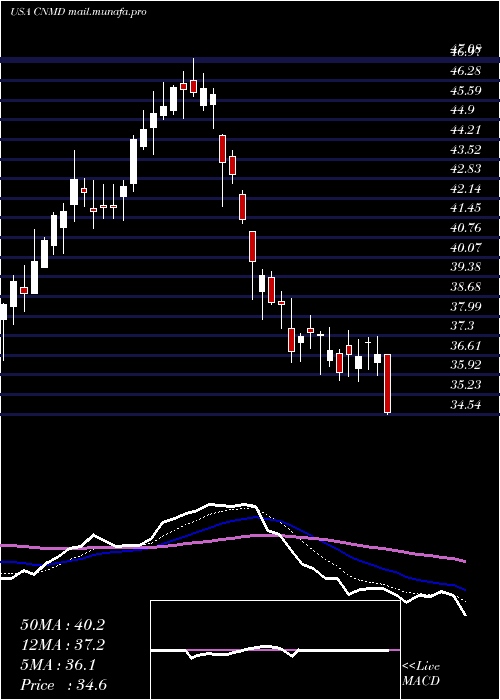Select the 35.92 price axis label
The image size is (500, 700).
465,365
